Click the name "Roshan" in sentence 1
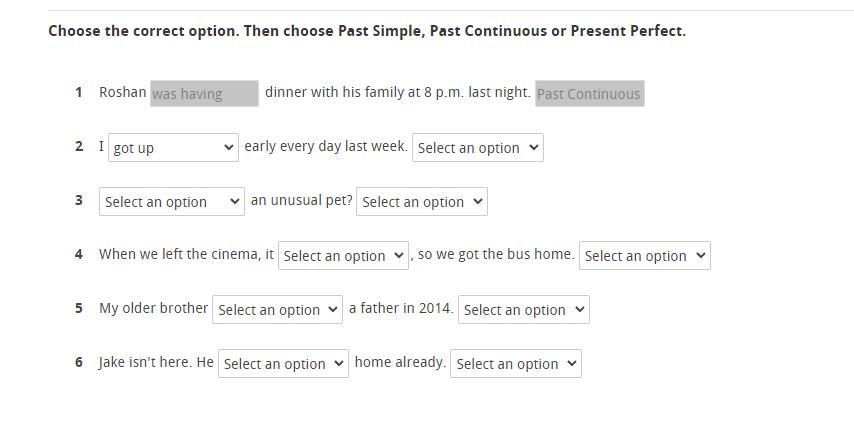854x439 pixels. point(122,92)
